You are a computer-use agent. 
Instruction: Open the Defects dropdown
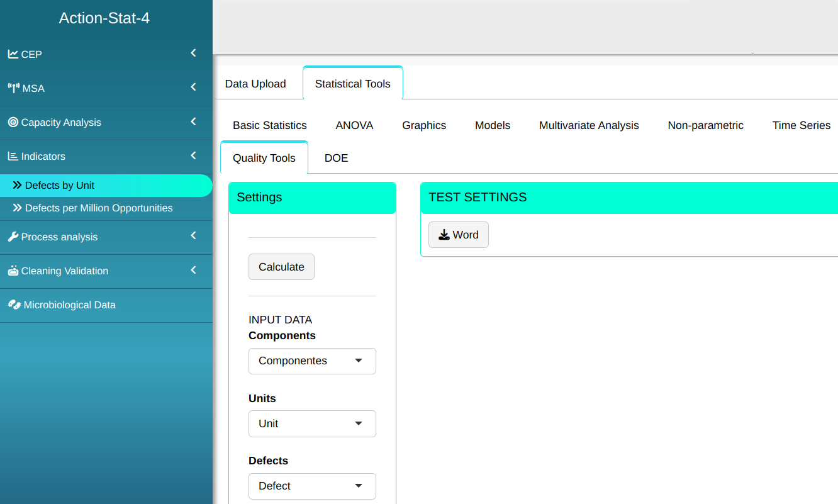312,486
